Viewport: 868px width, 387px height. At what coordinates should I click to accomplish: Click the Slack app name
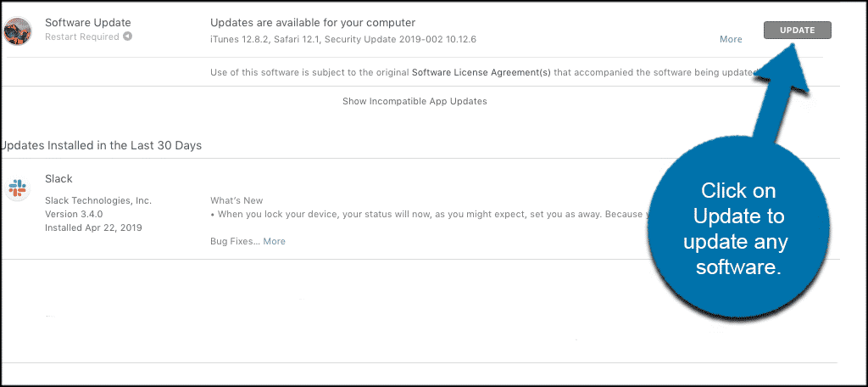(x=58, y=179)
